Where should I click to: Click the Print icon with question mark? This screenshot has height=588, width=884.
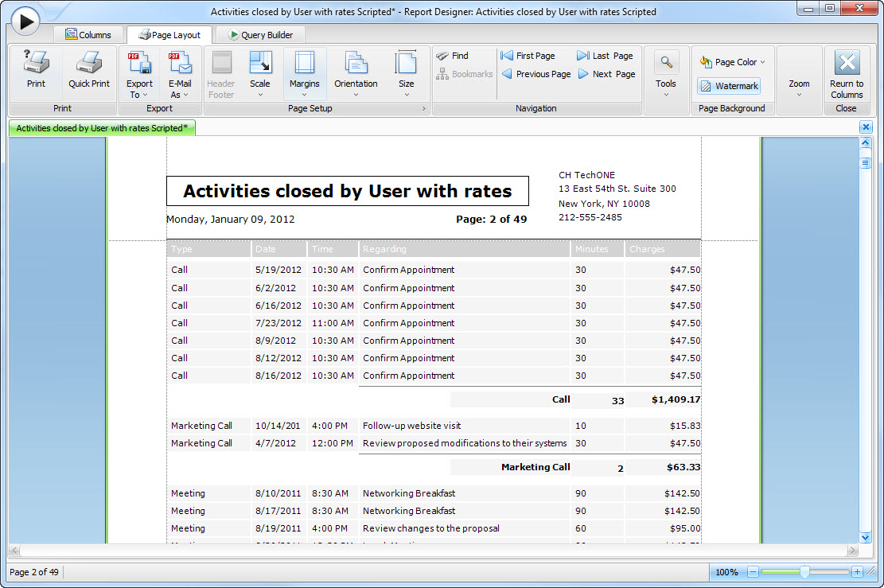coord(36,62)
